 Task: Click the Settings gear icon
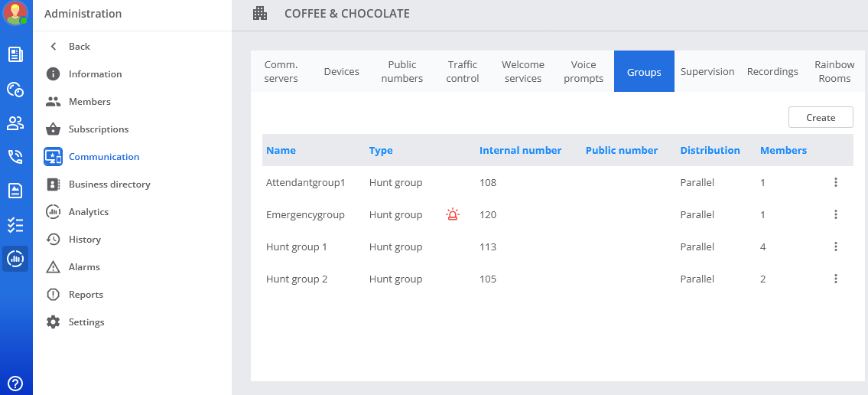point(53,322)
